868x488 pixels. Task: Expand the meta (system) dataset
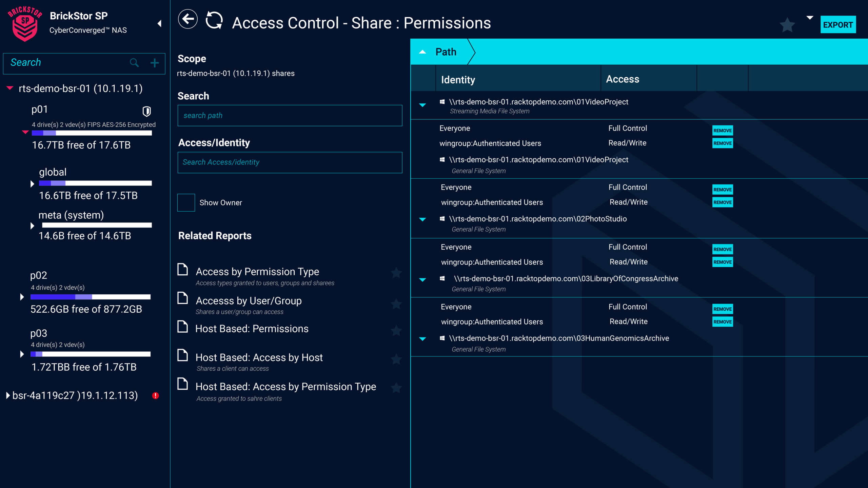(x=32, y=226)
